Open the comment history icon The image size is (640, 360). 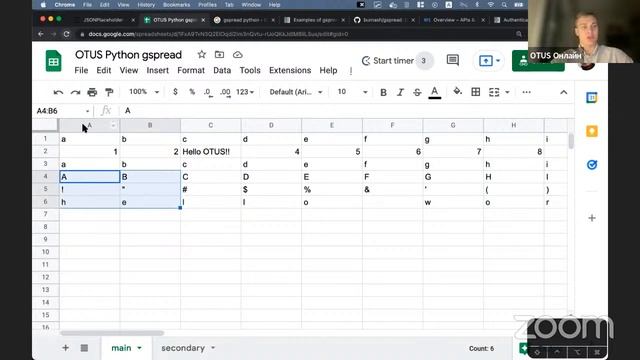pos(453,60)
